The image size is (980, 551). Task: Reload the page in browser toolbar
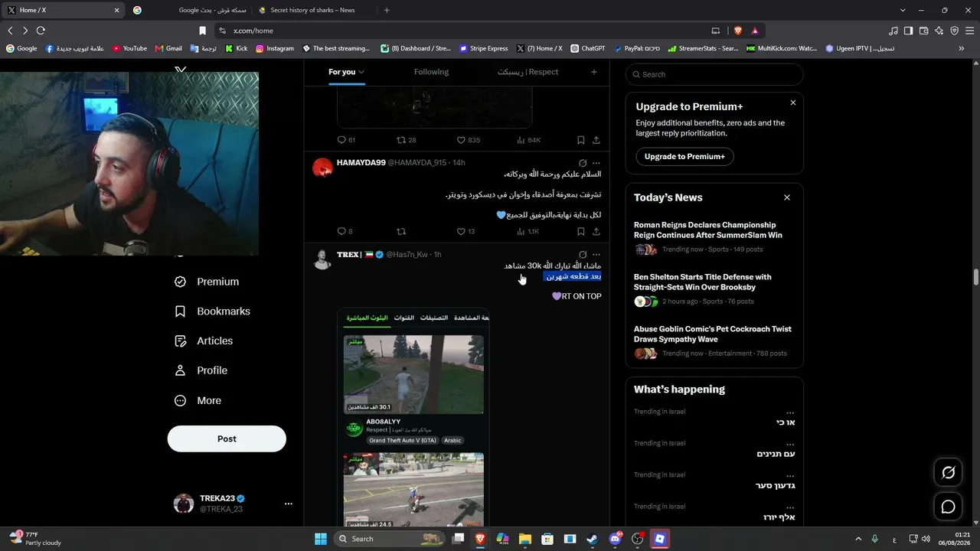click(41, 31)
